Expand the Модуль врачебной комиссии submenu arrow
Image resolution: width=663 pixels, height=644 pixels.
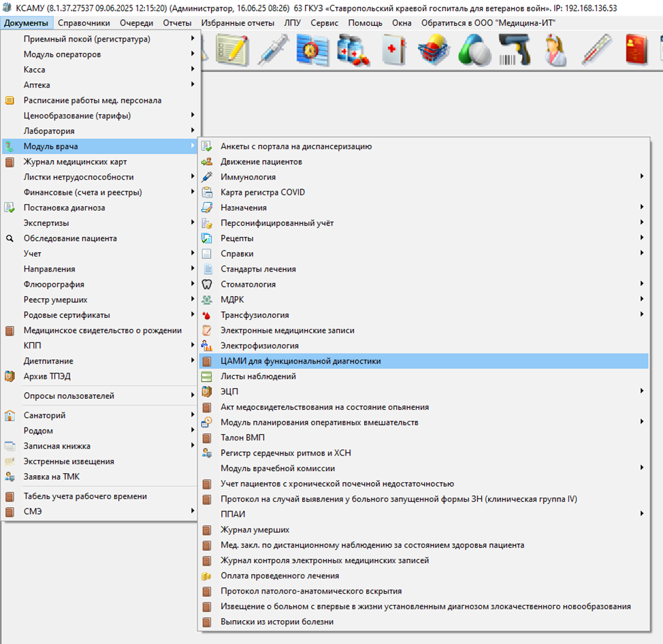(642, 468)
